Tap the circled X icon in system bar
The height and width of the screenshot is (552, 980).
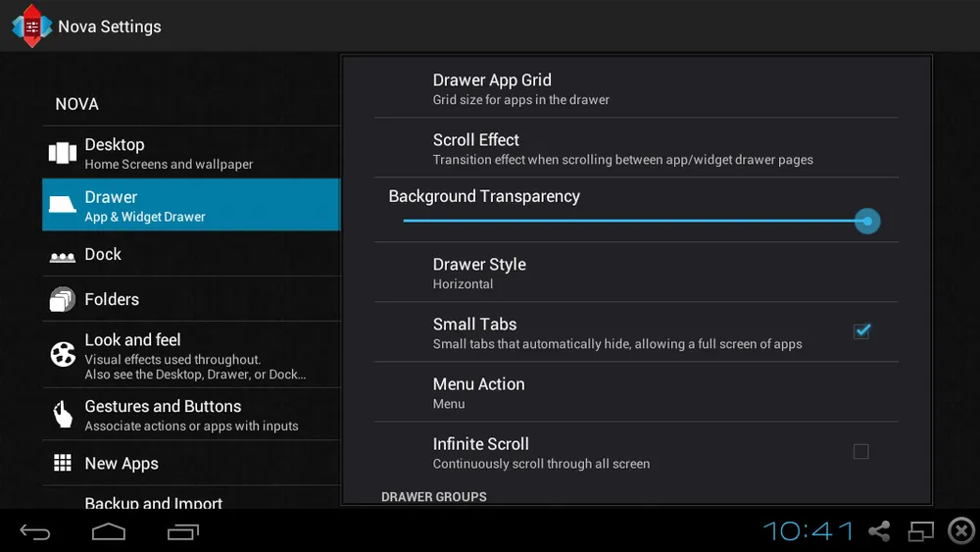point(961,531)
